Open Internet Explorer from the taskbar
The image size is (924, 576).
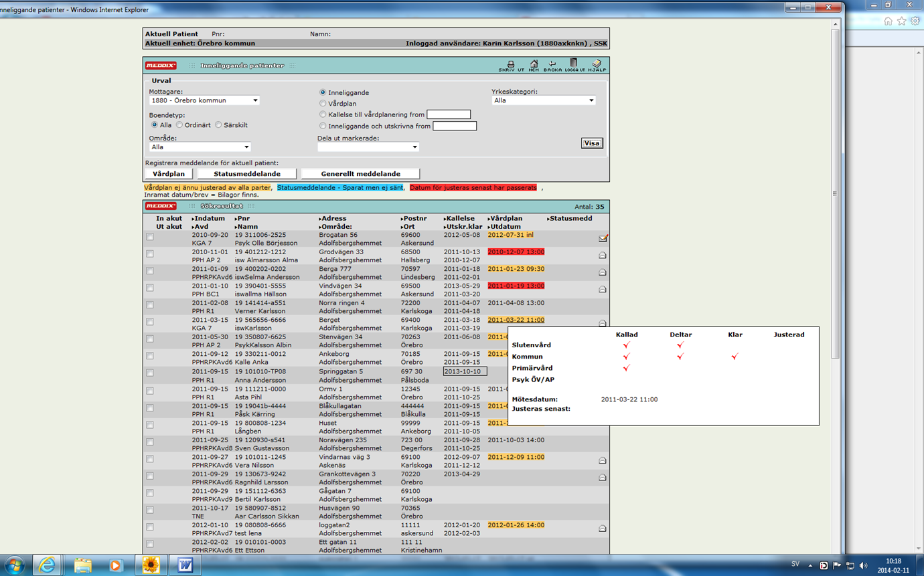(47, 565)
